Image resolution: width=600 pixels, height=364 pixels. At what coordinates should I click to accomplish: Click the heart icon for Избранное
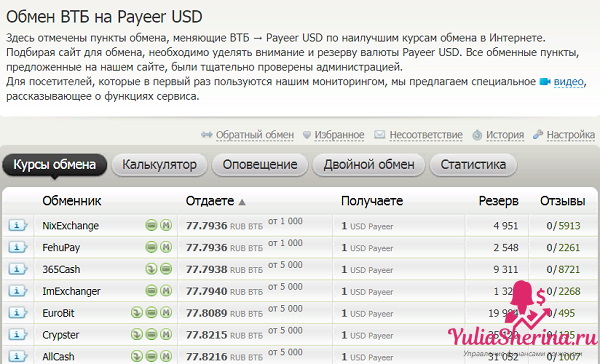[307, 135]
